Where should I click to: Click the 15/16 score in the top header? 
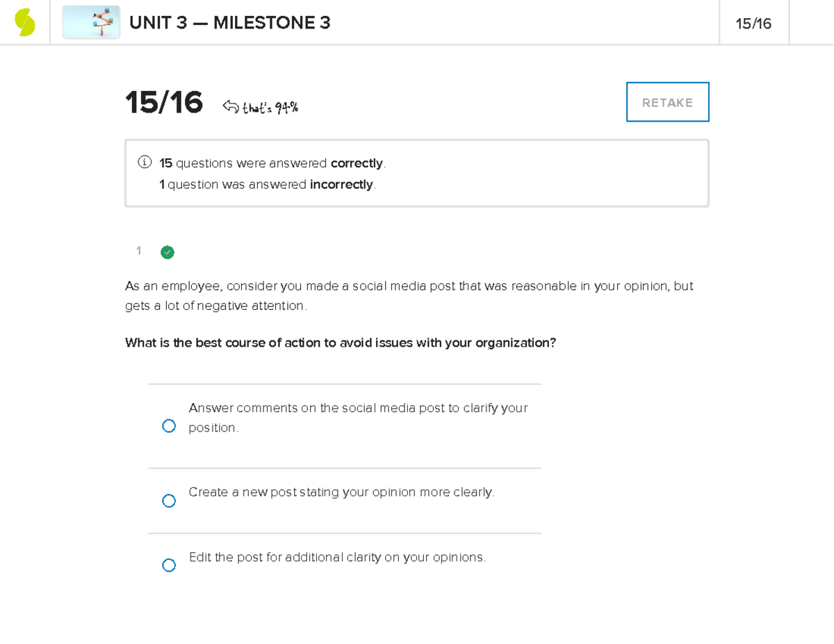pos(754,24)
